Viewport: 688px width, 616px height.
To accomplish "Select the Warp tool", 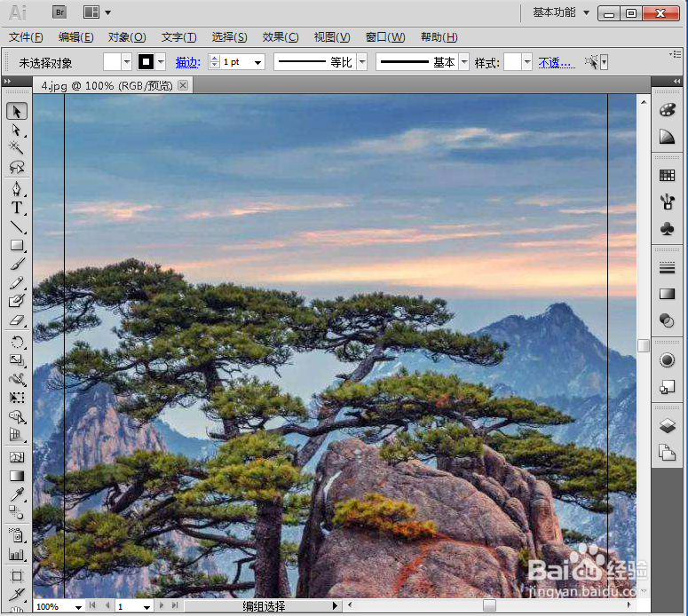I will click(17, 379).
